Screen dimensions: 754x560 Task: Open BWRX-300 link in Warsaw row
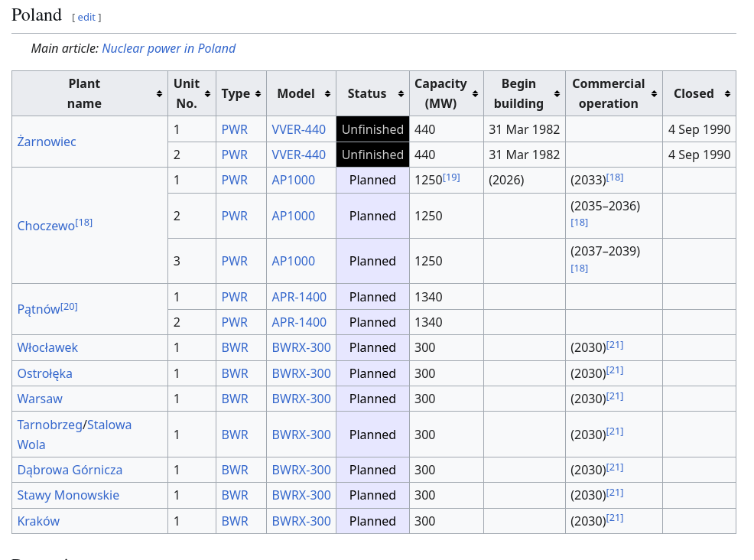tap(301, 399)
